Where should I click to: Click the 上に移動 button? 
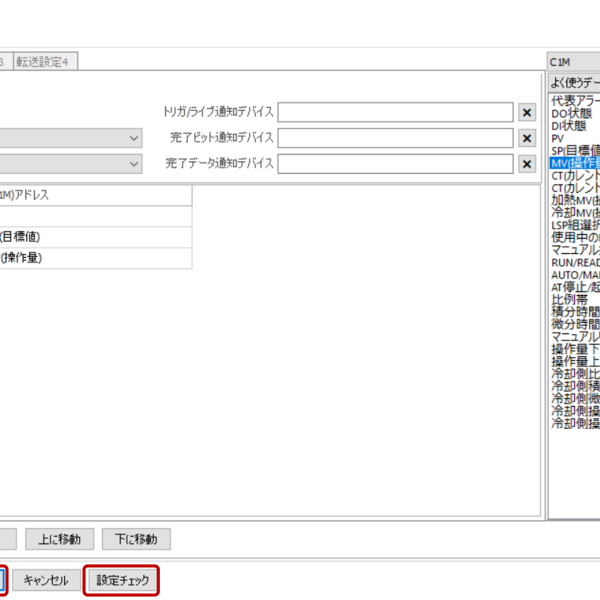tap(60, 540)
